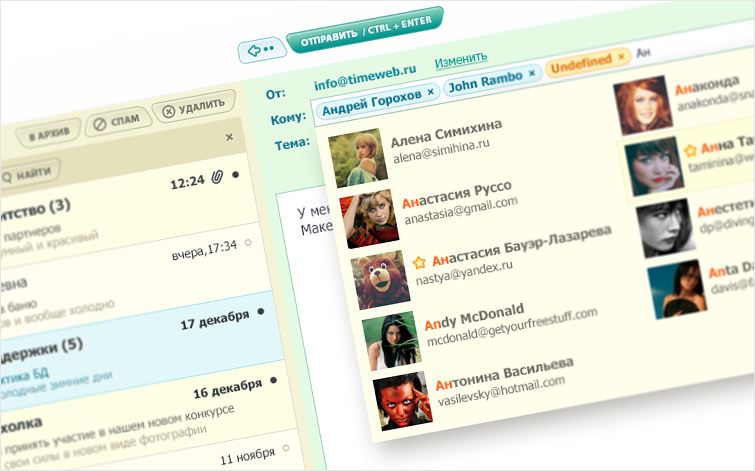Toggle the read-status dot on the 16 декабря message
Image resolution: width=755 pixels, height=471 pixels.
[273, 380]
